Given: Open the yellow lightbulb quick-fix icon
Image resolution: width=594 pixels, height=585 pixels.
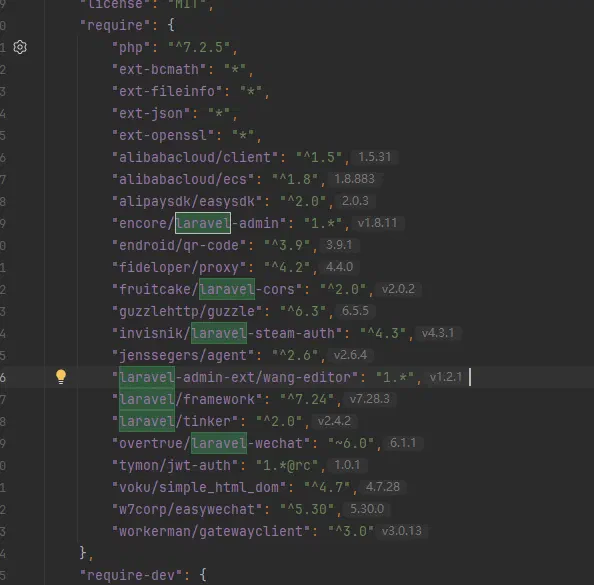Looking at the screenshot, I should [x=61, y=377].
